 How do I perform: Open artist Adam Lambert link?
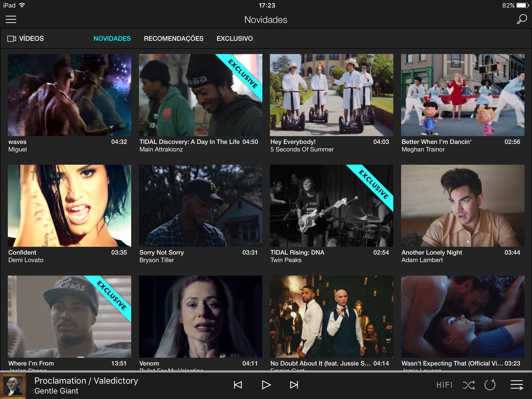point(422,260)
